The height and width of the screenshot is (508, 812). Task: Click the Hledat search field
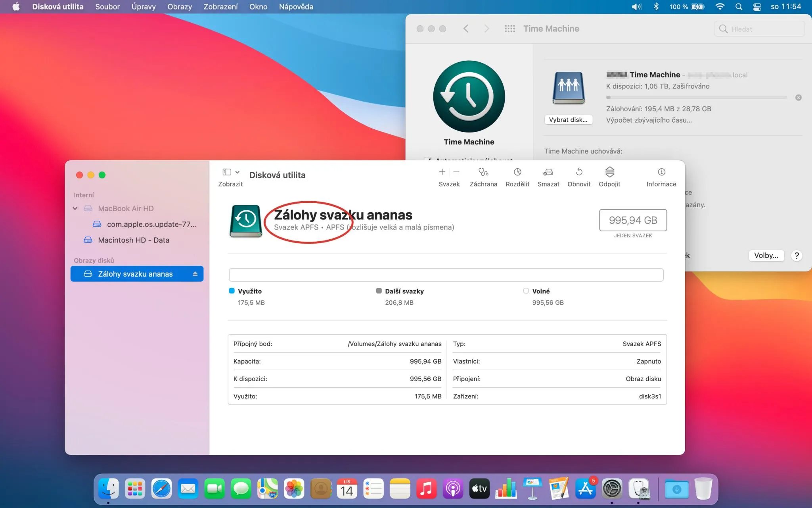click(759, 29)
